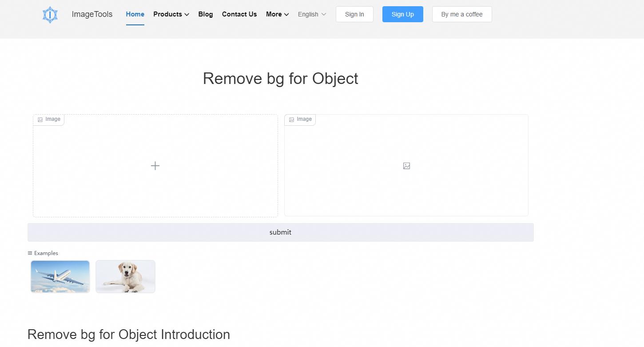Click the By me a coffee button
The height and width of the screenshot is (347, 644).
click(462, 14)
